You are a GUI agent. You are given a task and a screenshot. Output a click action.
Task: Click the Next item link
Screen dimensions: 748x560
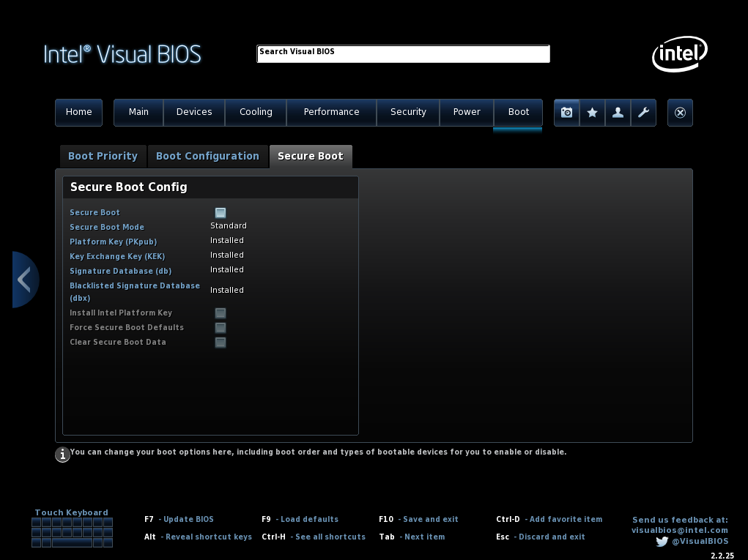coord(425,537)
